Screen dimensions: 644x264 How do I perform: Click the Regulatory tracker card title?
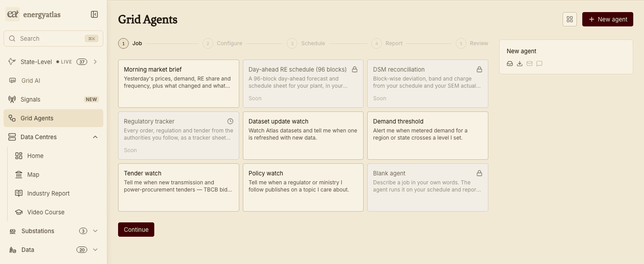149,121
